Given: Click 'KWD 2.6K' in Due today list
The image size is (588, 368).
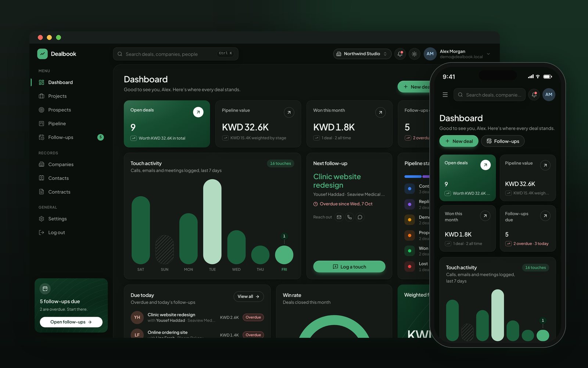Looking at the screenshot, I should tap(229, 317).
